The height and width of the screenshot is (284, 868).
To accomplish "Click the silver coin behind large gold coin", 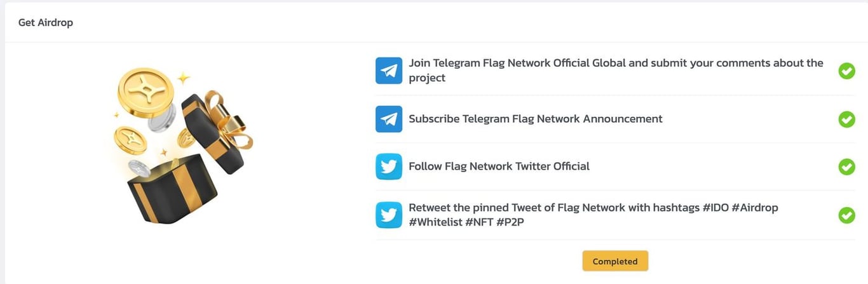I will coord(163,120).
